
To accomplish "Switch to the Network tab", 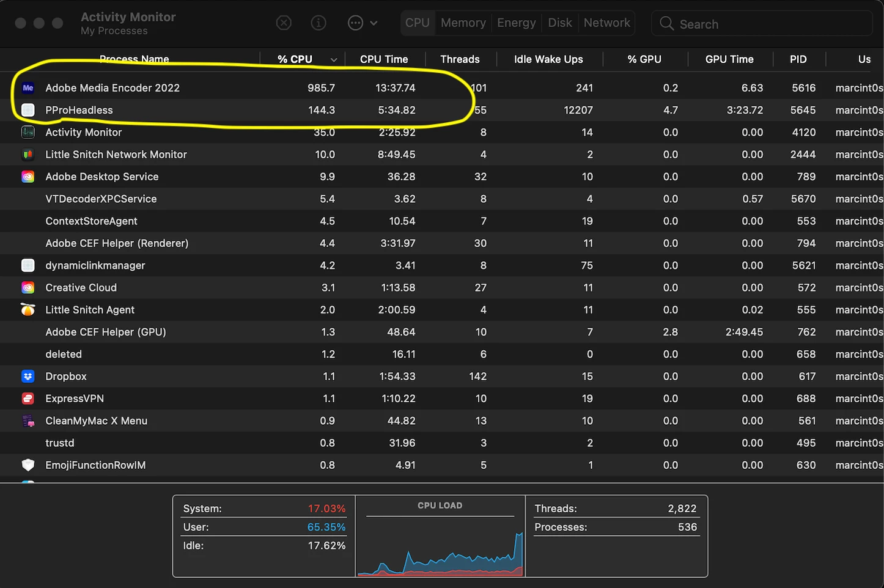I will [606, 23].
